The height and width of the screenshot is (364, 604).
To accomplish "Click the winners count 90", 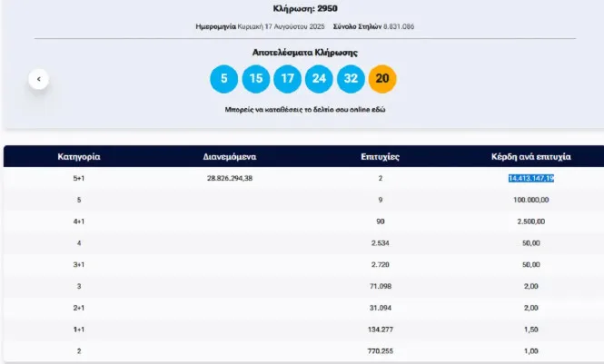I will click(381, 221).
